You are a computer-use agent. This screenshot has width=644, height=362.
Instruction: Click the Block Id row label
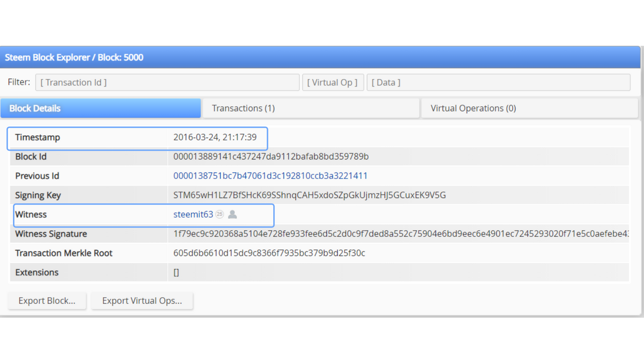31,156
